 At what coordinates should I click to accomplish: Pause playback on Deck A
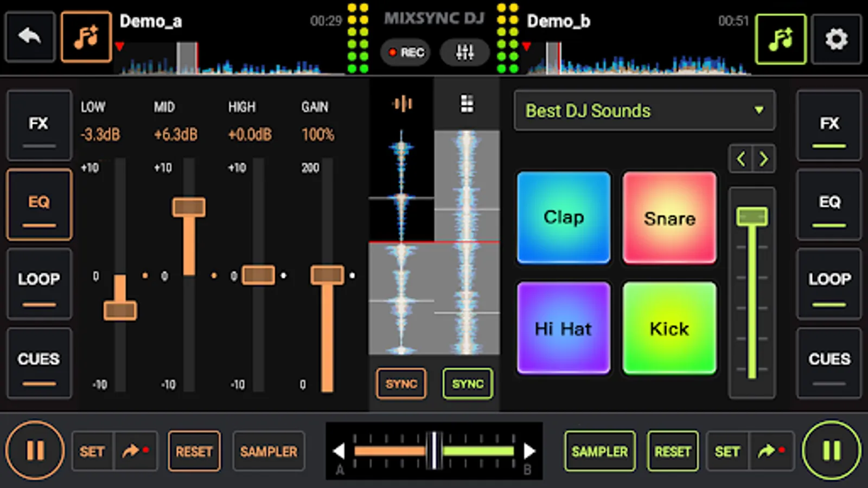pos(35,451)
